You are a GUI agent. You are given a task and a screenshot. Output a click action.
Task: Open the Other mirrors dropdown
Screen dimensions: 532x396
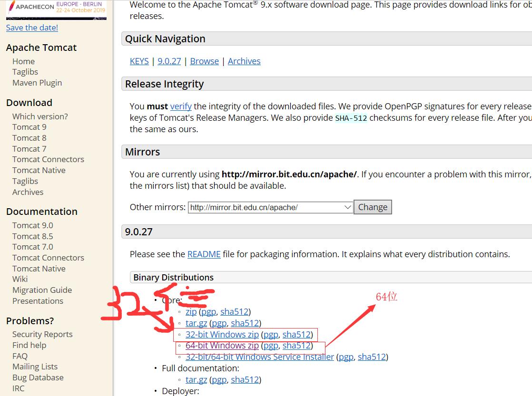(x=270, y=207)
